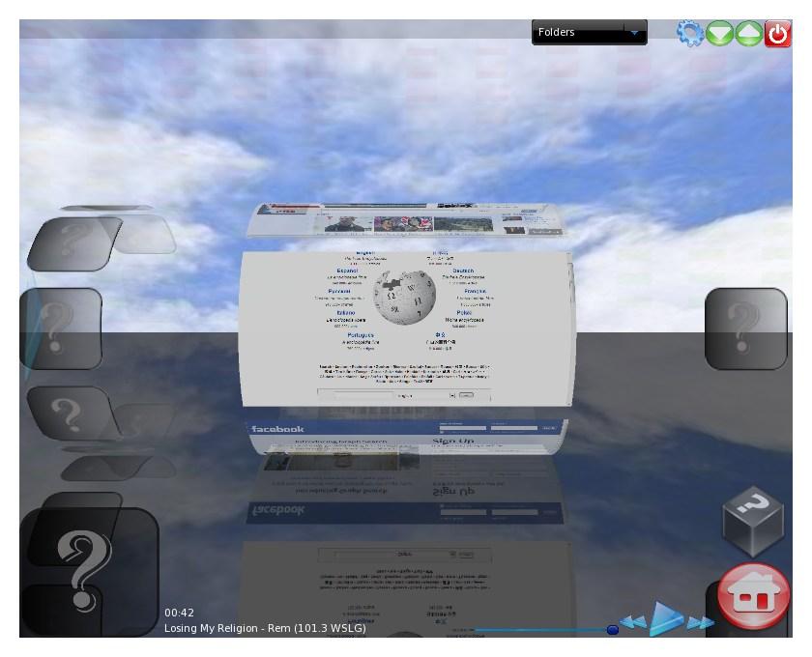Click the playback progress slider knob
Viewport: 812px width, 657px height.
pyautogui.click(x=613, y=630)
